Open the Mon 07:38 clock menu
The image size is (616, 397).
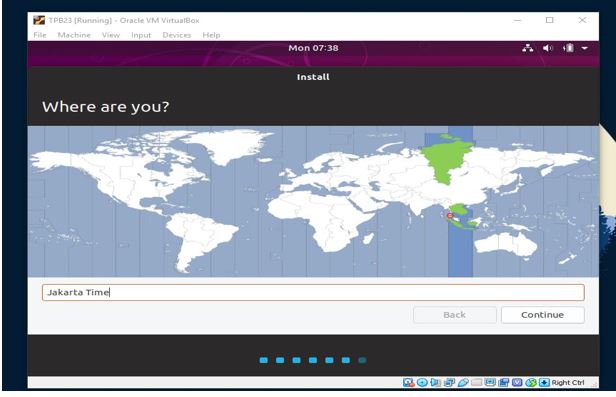point(313,48)
